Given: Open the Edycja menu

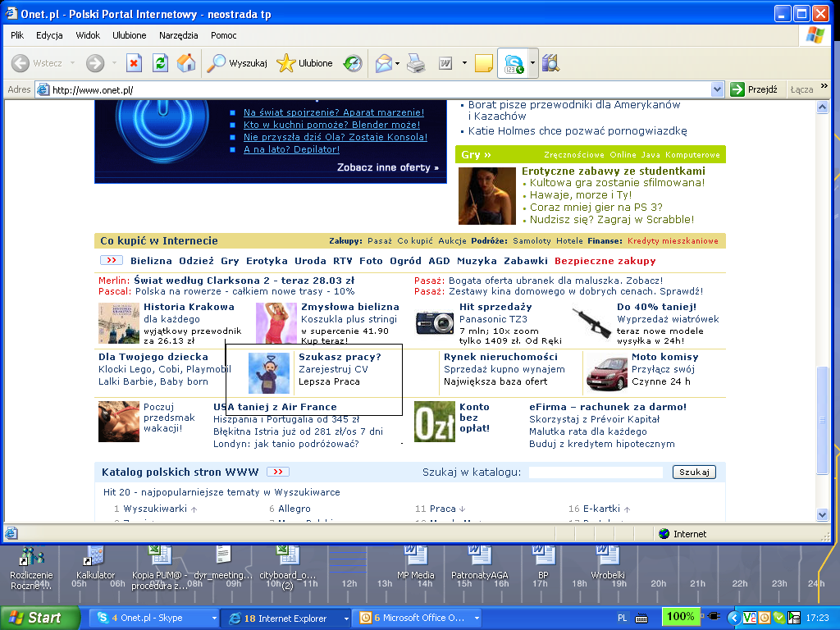Looking at the screenshot, I should (49, 35).
